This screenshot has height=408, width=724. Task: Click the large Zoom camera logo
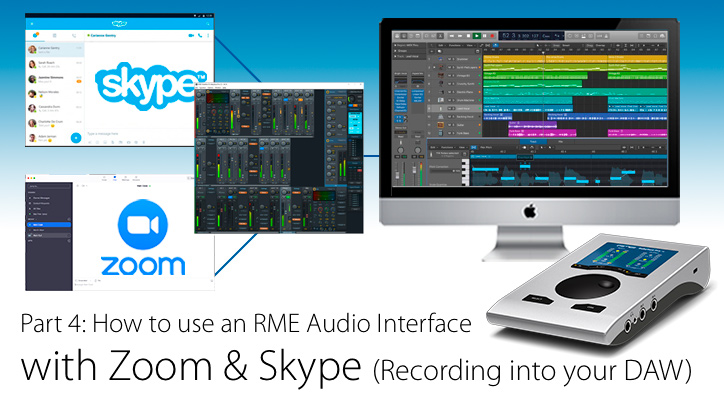pos(142,224)
